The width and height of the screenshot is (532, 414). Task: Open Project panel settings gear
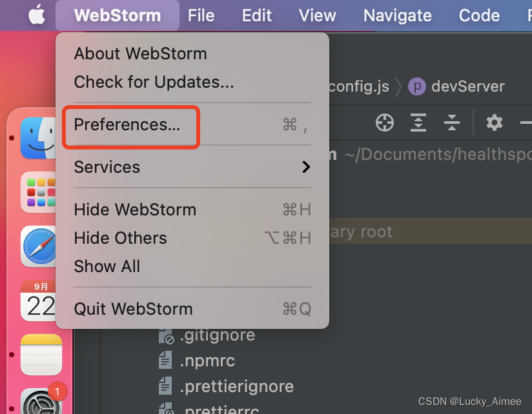(x=494, y=122)
